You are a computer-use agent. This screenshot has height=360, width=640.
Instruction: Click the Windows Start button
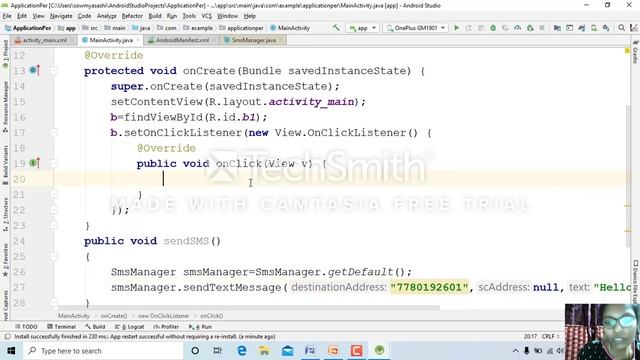(x=11, y=350)
